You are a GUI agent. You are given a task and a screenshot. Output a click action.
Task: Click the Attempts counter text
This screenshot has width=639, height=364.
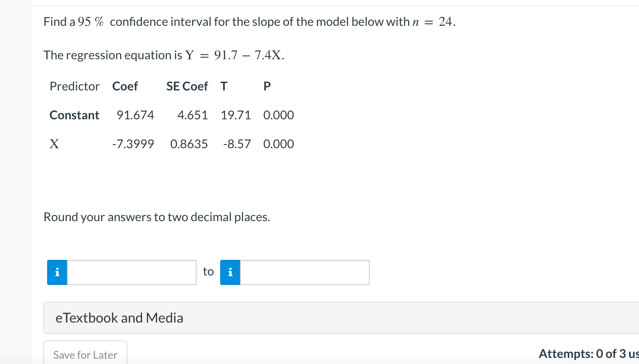pyautogui.click(x=589, y=354)
